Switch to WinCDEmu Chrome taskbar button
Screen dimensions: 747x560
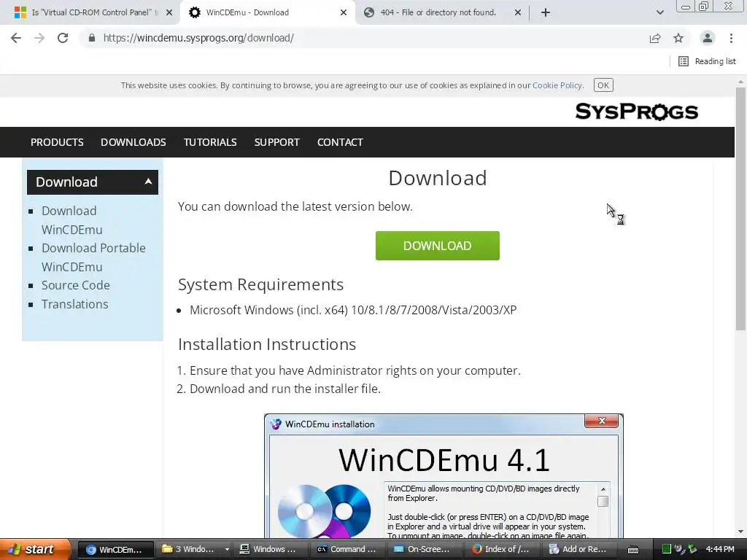click(x=116, y=549)
